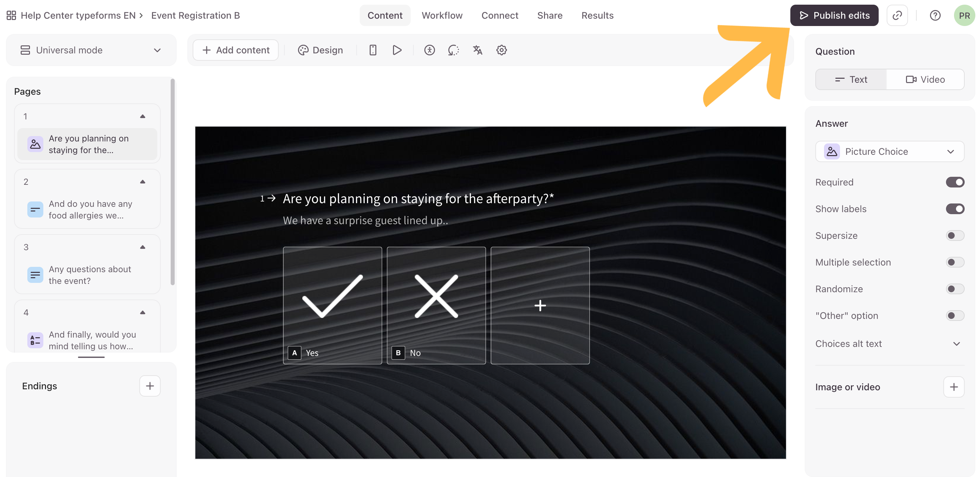Select the 'And finally, would you mind' page

(87, 340)
